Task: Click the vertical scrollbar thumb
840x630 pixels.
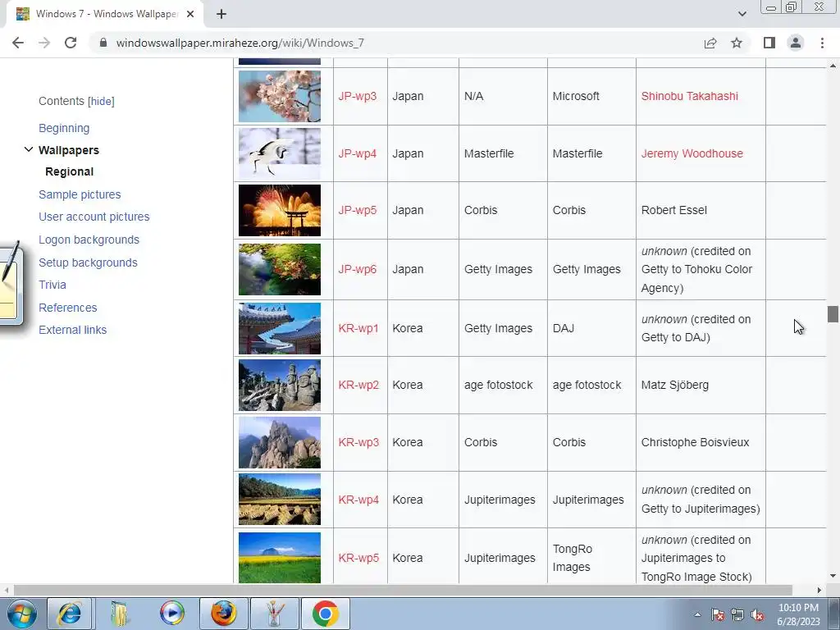Action: (x=833, y=314)
